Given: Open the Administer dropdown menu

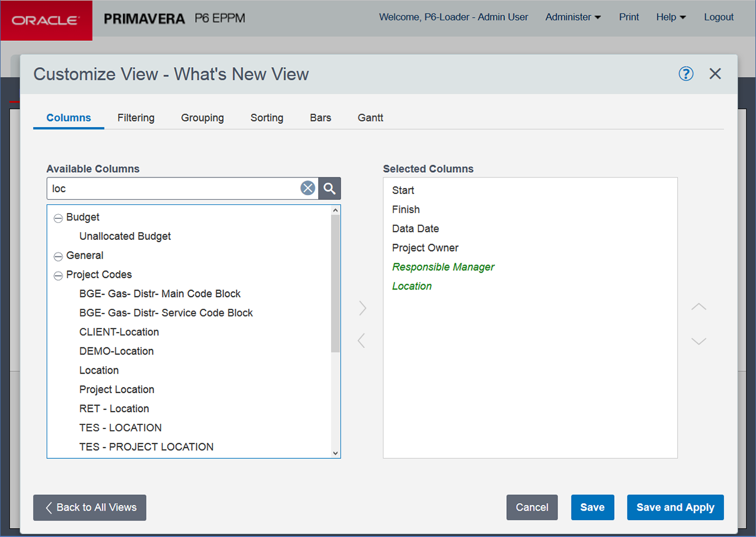Looking at the screenshot, I should click(x=573, y=18).
